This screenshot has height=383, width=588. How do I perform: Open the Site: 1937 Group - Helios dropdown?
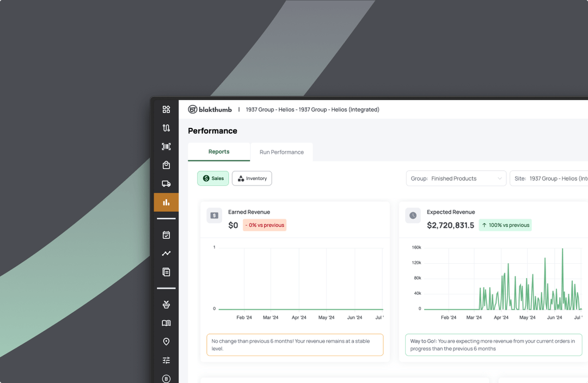[549, 178]
